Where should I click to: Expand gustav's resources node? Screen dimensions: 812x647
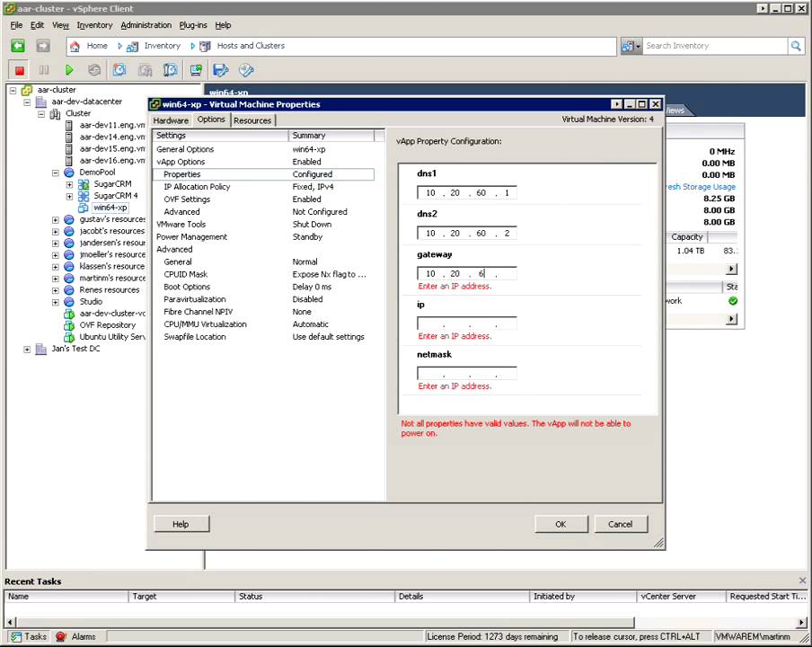tap(55, 219)
